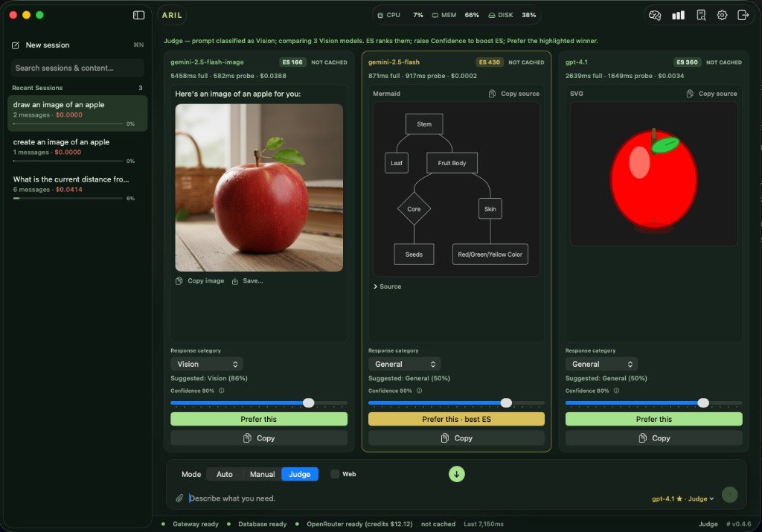Select Judge mode
Viewport: 762px width, 532px height.
[x=300, y=474]
